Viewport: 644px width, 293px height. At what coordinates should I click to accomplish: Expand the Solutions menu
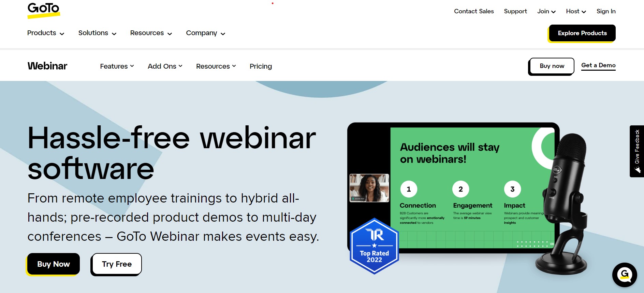tap(97, 33)
